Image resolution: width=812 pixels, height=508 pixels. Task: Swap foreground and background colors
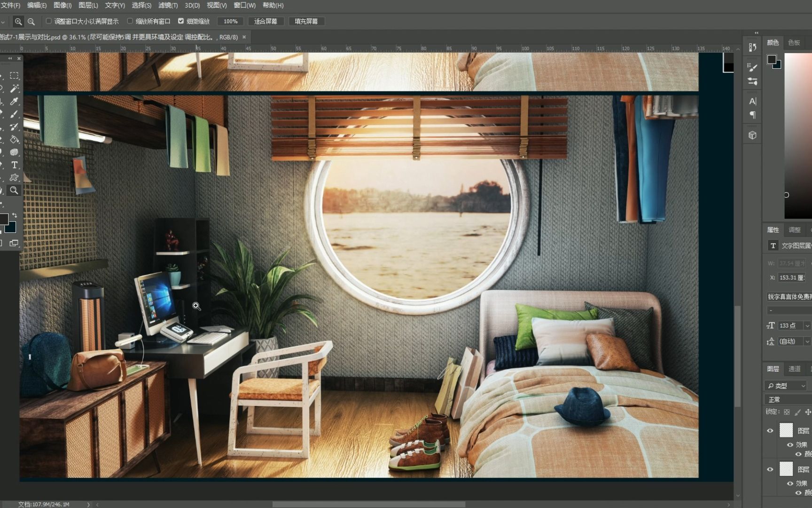[x=15, y=215]
